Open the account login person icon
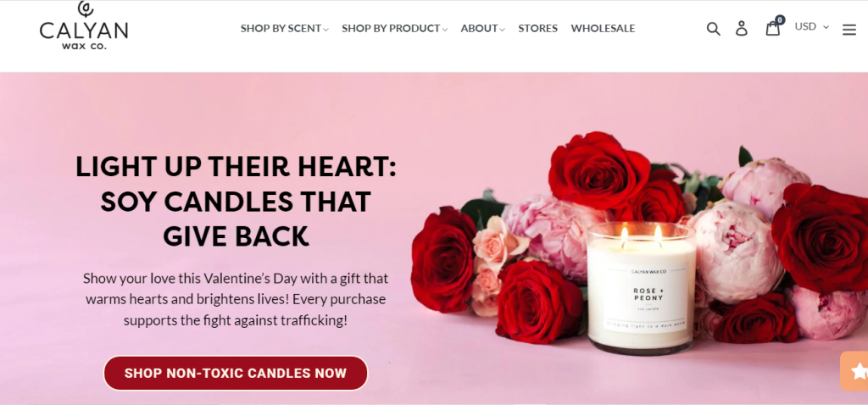 click(x=741, y=28)
